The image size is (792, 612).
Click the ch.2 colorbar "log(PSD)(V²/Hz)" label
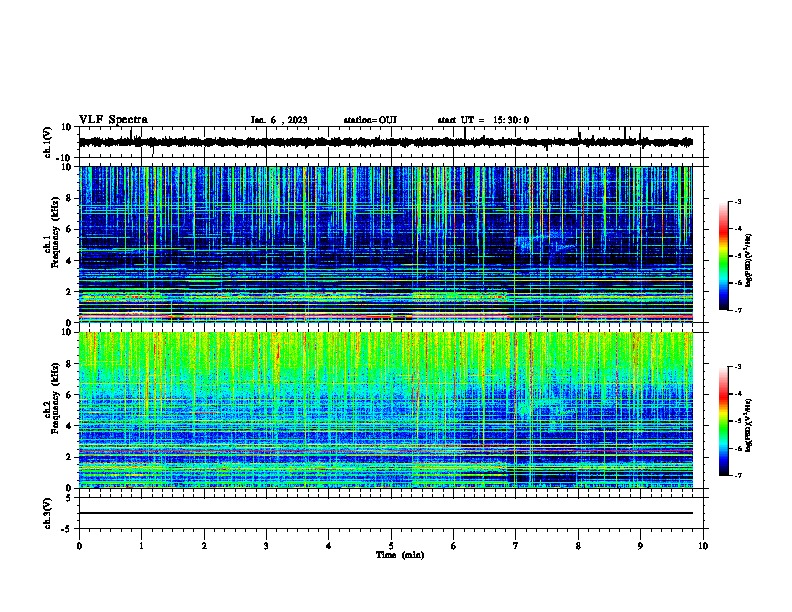[x=748, y=425]
